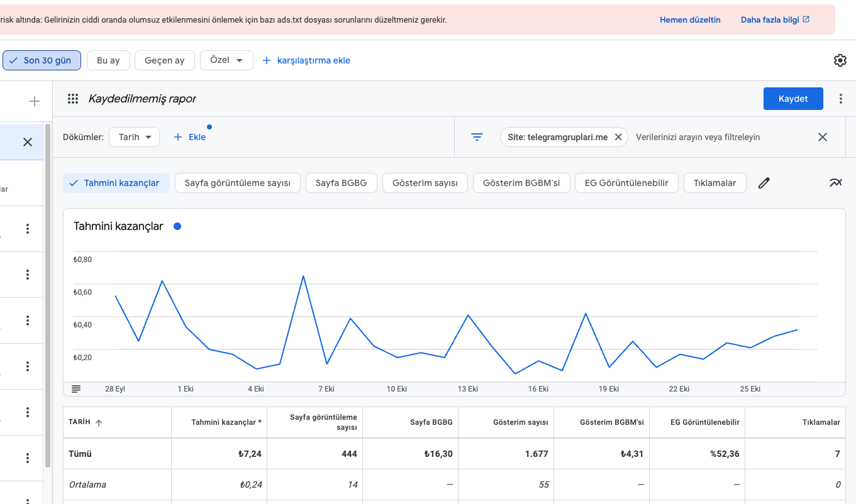Open the settings gear icon
This screenshot has height=504, width=856.
point(840,60)
